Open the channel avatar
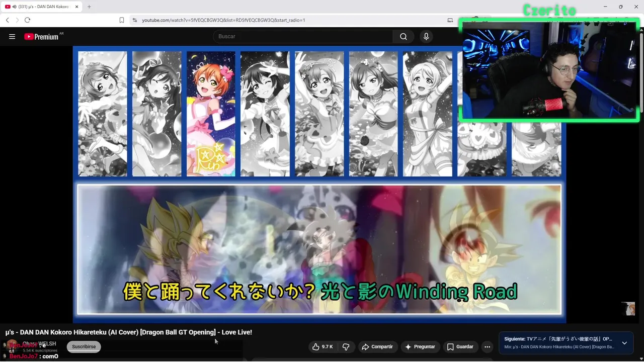 (12, 346)
